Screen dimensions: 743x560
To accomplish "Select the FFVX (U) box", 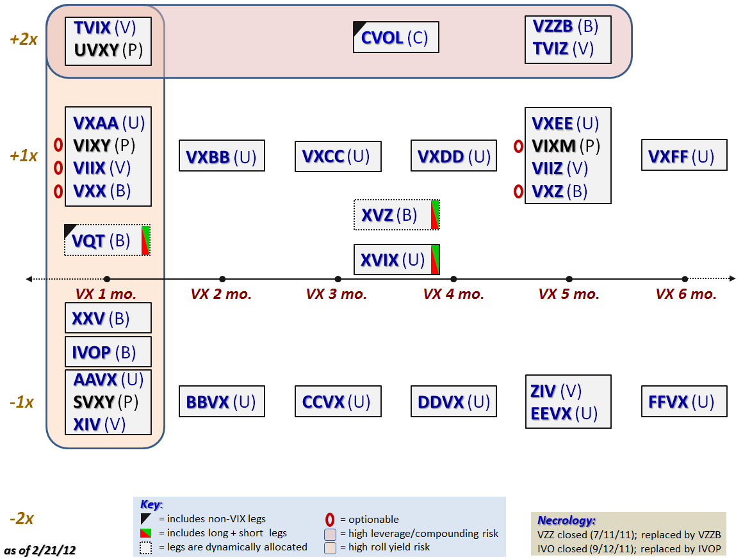I will click(684, 401).
